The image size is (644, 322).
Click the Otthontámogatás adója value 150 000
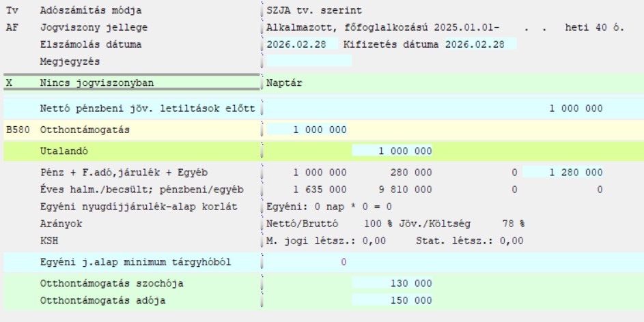click(393, 300)
